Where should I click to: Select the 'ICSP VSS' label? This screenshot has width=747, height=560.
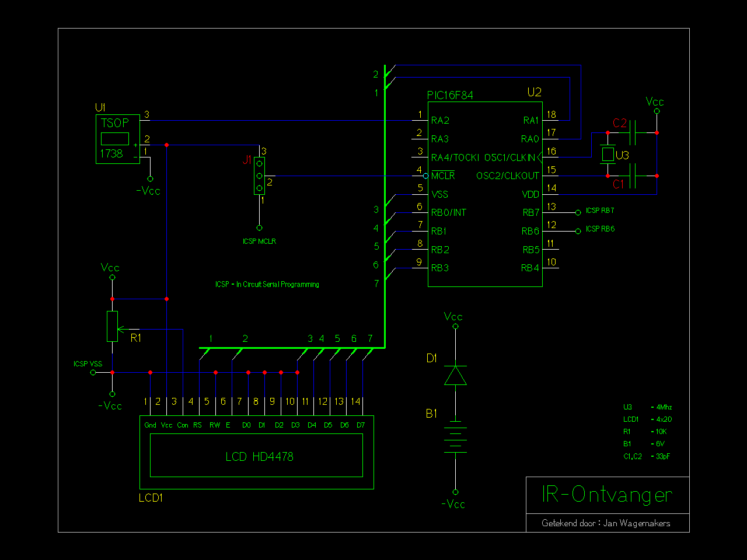[88, 364]
